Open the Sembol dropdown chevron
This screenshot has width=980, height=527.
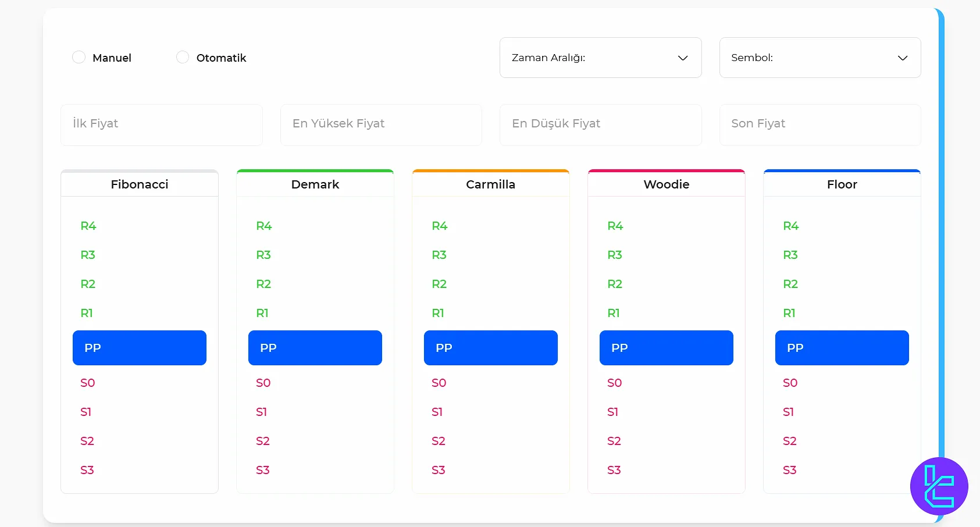click(x=903, y=58)
